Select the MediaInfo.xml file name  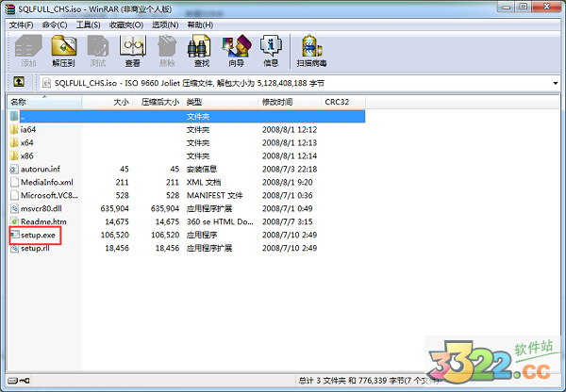click(47, 182)
